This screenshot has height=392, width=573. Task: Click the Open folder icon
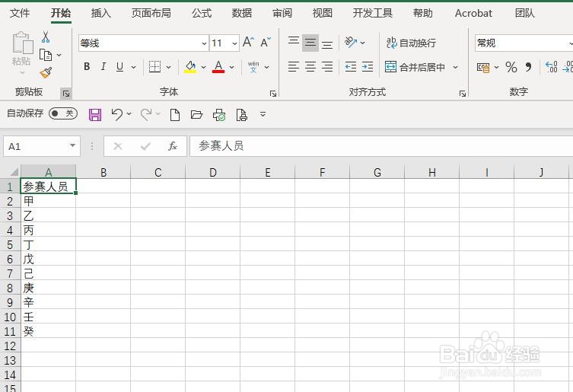[196, 115]
